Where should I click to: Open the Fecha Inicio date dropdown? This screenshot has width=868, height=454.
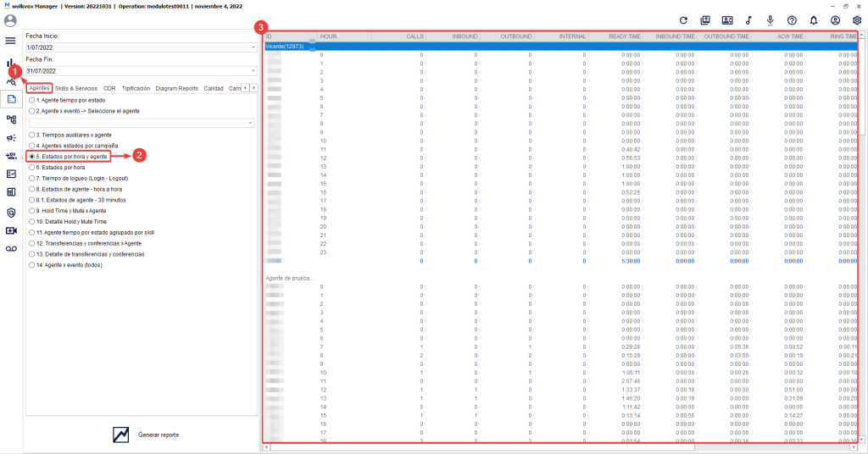[253, 47]
